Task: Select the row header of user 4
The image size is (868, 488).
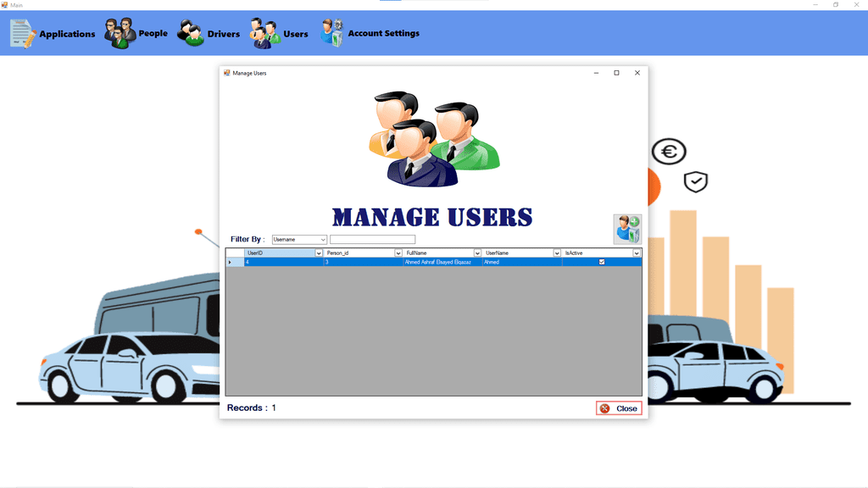Action: [x=231, y=263]
